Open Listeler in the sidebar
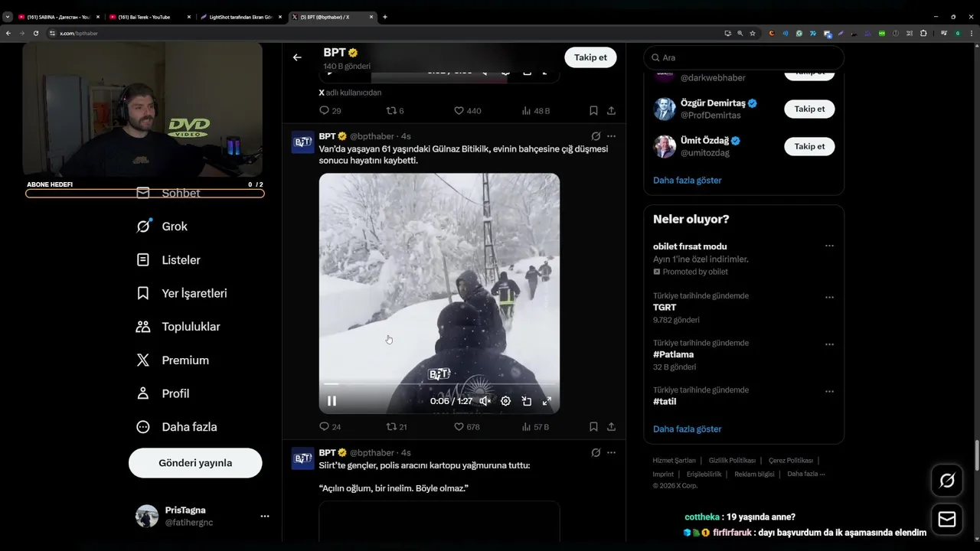This screenshot has width=980, height=551. [x=168, y=260]
